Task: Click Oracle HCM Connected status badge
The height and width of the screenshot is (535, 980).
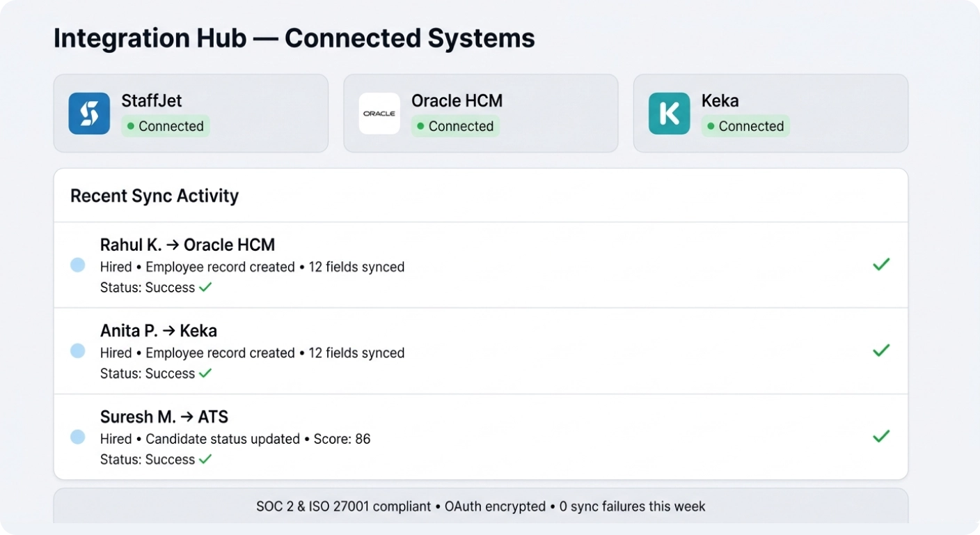Action: 455,126
